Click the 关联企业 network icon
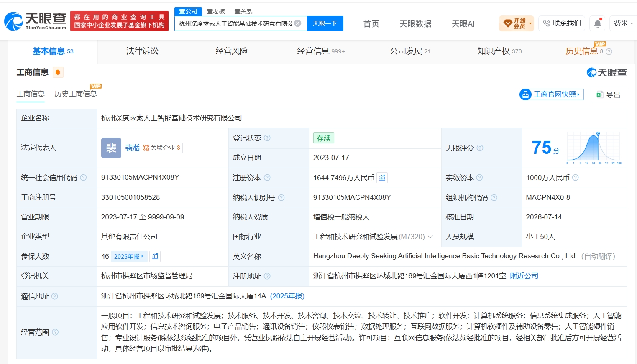Image resolution: width=637 pixels, height=364 pixels. [146, 148]
